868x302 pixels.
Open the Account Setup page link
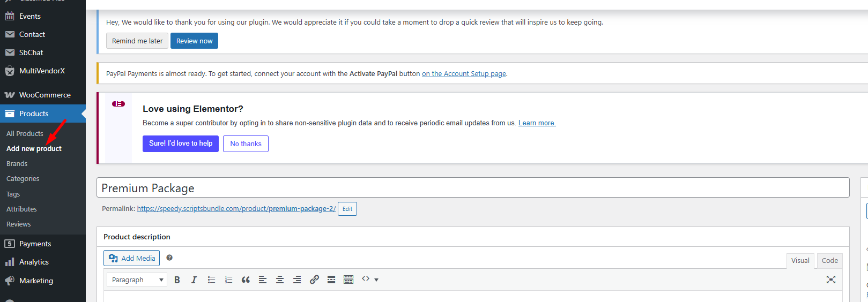coord(464,73)
